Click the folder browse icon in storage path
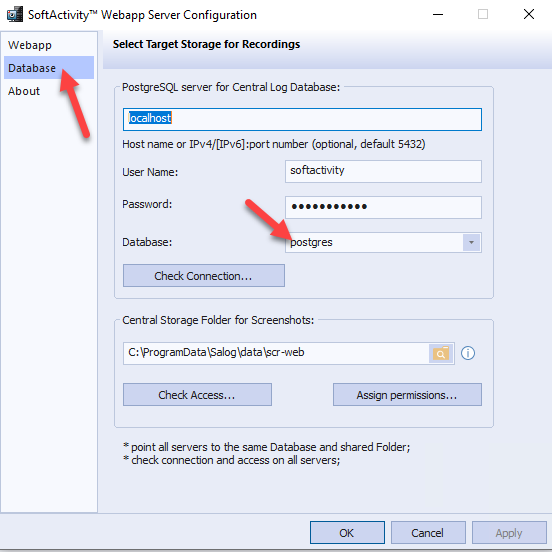This screenshot has width=552, height=552. tap(441, 353)
